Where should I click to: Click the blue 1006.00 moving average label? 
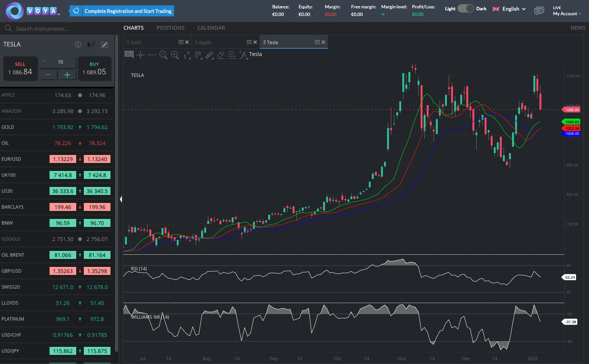pos(571,134)
